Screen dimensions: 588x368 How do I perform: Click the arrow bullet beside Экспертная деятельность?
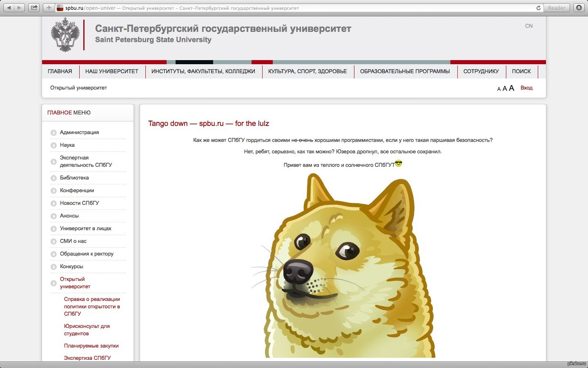pos(53,162)
